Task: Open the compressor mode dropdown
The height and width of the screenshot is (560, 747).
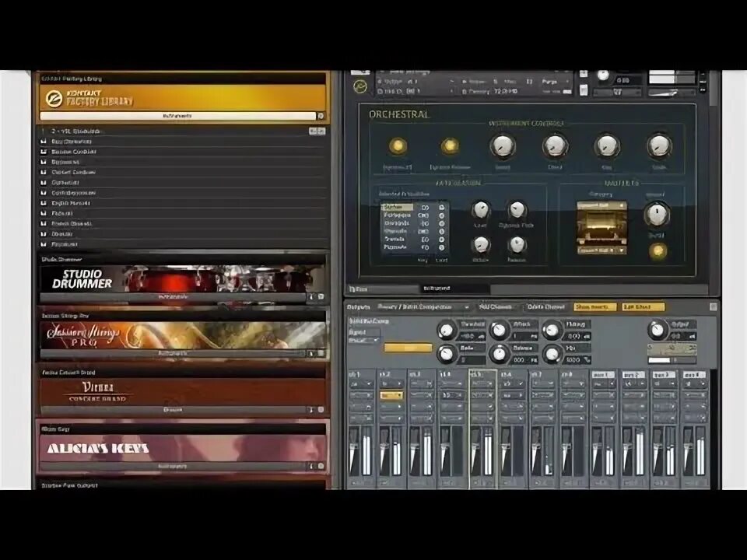Action: point(364,341)
